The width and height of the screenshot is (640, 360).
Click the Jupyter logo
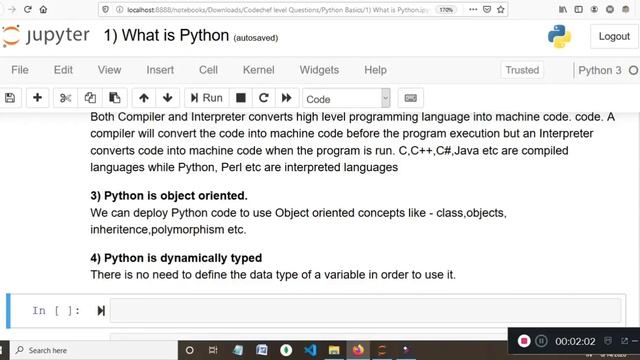coord(46,36)
